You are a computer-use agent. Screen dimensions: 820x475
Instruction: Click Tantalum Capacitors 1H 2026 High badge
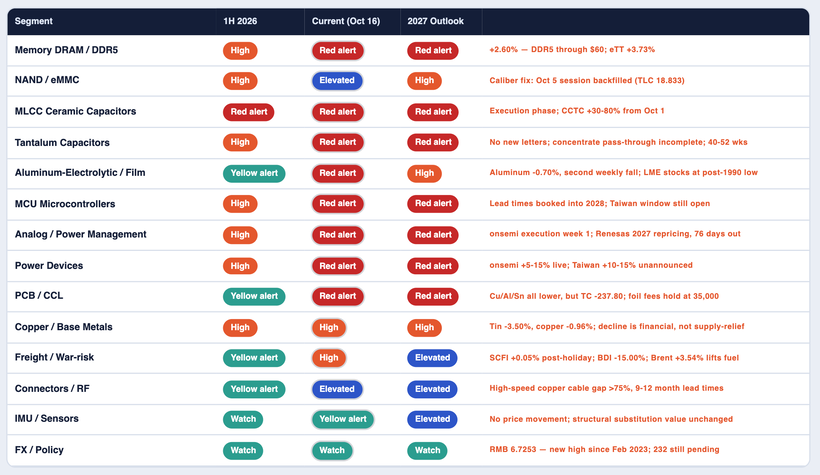[240, 142]
